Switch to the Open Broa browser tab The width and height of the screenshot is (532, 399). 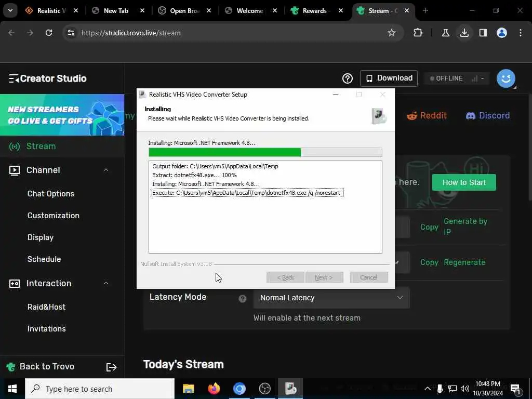[184, 10]
